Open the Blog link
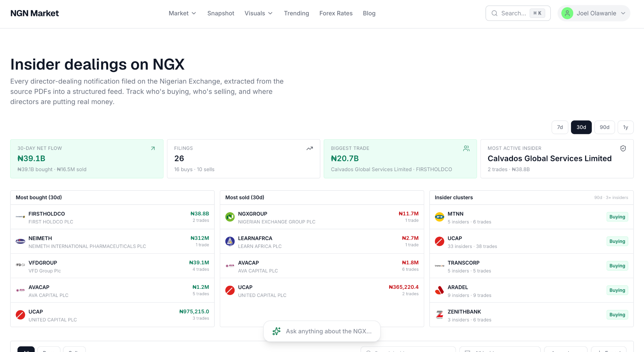Screen dimensions: 644x352 point(369,13)
